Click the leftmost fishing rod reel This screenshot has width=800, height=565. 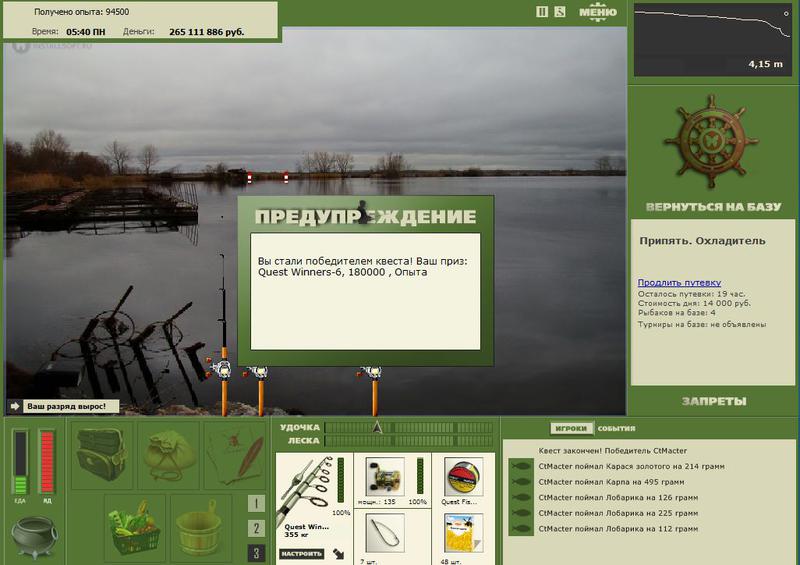tap(220, 369)
